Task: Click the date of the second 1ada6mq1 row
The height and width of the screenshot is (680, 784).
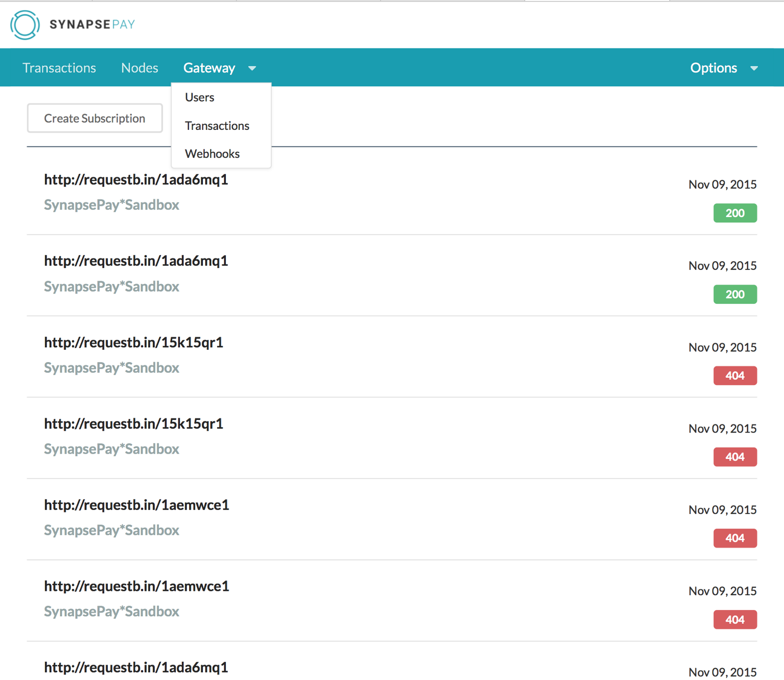Action: pos(722,266)
